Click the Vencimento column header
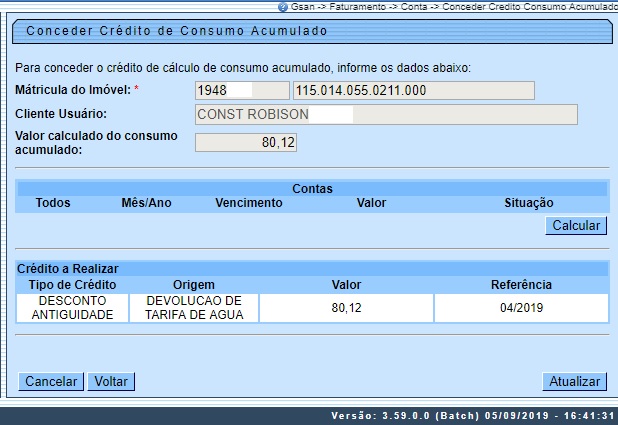 [250, 202]
